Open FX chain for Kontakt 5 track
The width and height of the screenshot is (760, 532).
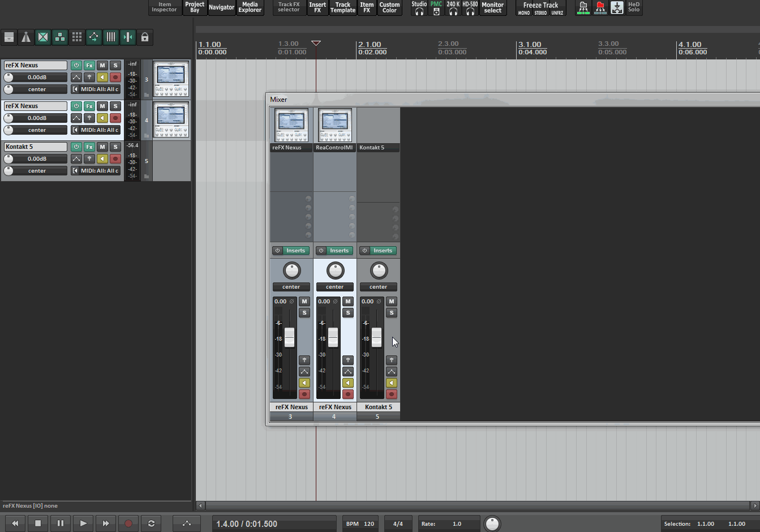(x=89, y=147)
